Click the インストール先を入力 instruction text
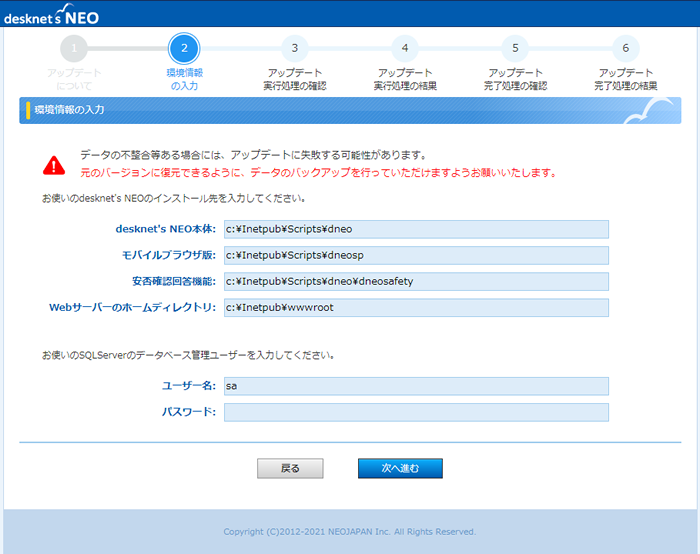 click(174, 198)
